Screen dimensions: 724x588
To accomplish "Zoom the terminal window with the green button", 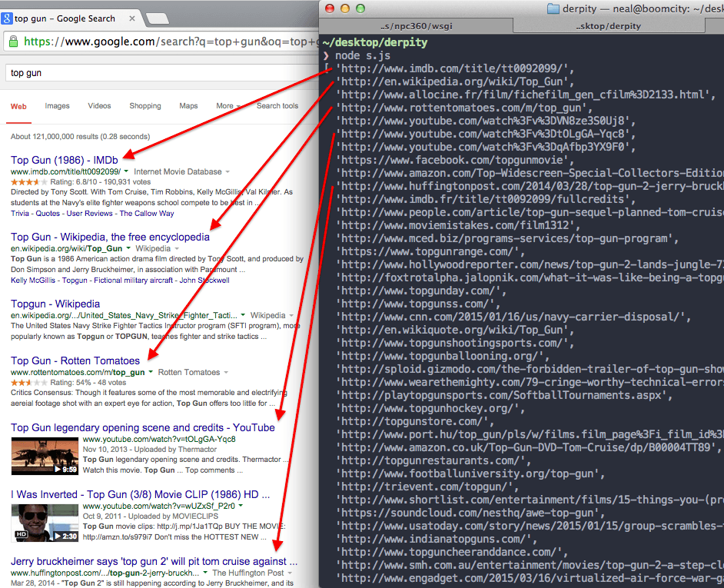I will point(360,8).
